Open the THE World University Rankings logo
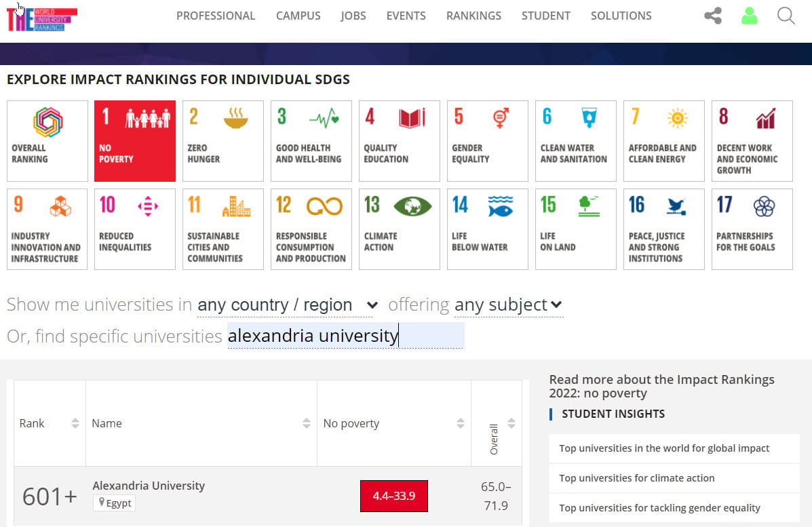The width and height of the screenshot is (812, 527). point(42,20)
